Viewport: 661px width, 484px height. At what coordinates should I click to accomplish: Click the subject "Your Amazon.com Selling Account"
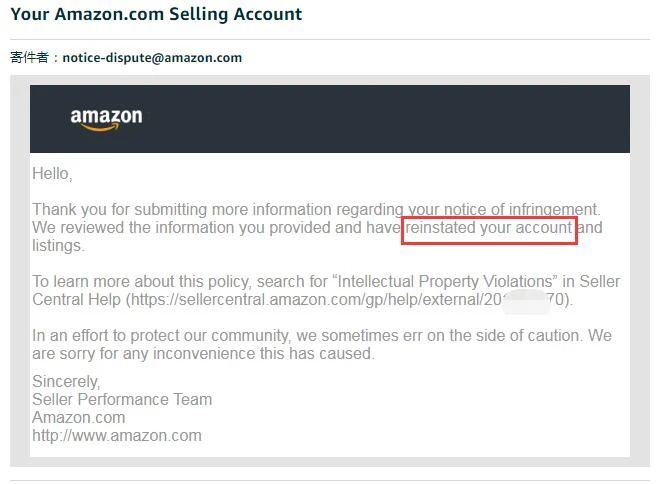pyautogui.click(x=156, y=14)
